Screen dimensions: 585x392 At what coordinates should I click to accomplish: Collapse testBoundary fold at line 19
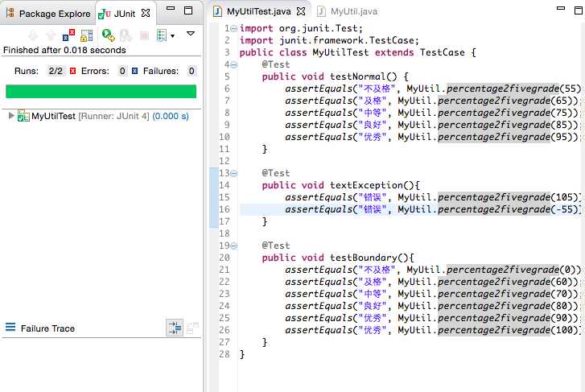point(234,246)
